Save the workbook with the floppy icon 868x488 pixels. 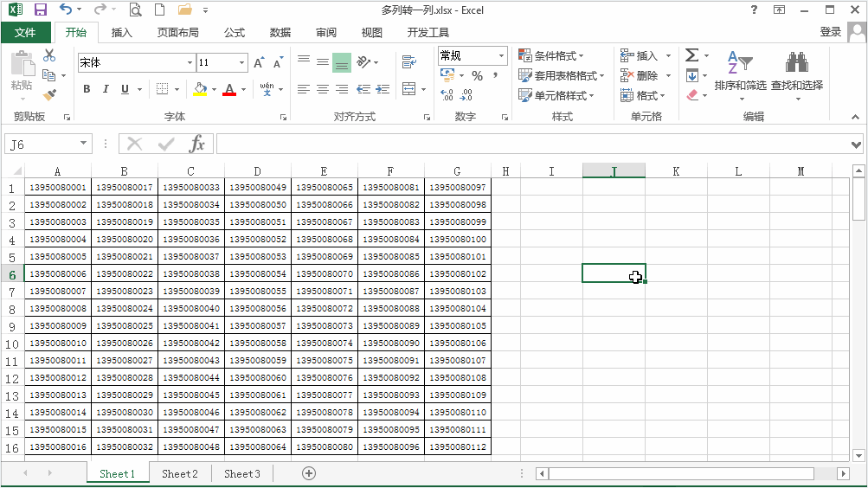click(41, 10)
